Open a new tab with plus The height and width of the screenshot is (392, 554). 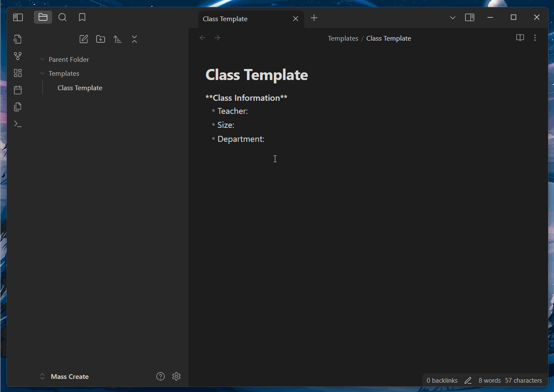[x=314, y=18]
